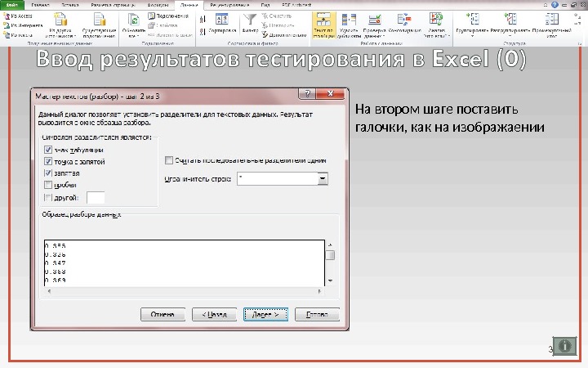Click the wizard dialog's help '?' button
The width and height of the screenshot is (588, 368).
307,94
